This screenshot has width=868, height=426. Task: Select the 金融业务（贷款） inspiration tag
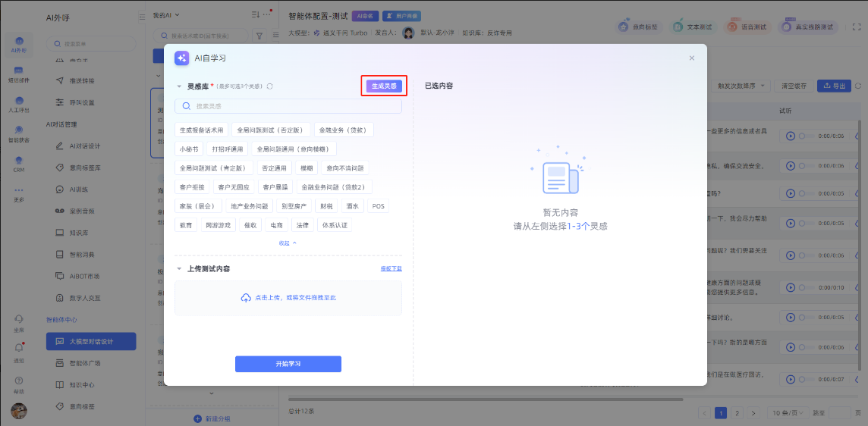[x=343, y=130]
